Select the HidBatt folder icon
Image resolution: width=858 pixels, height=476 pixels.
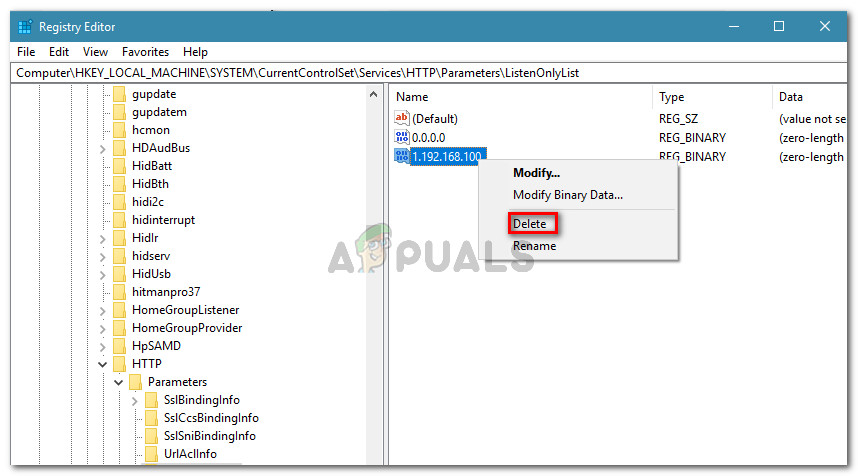119,166
